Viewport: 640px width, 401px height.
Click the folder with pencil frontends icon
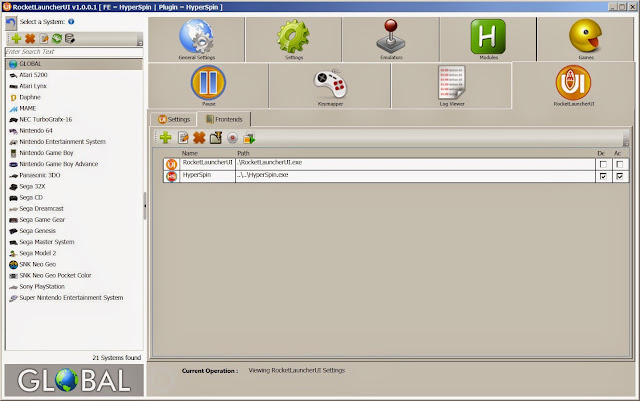click(x=216, y=138)
